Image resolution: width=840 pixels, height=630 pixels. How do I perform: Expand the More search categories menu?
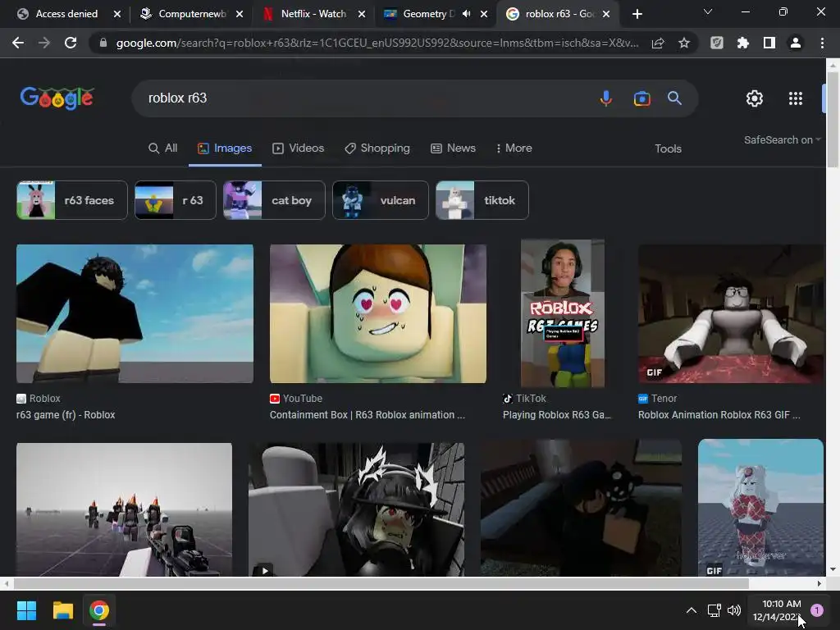[514, 148]
